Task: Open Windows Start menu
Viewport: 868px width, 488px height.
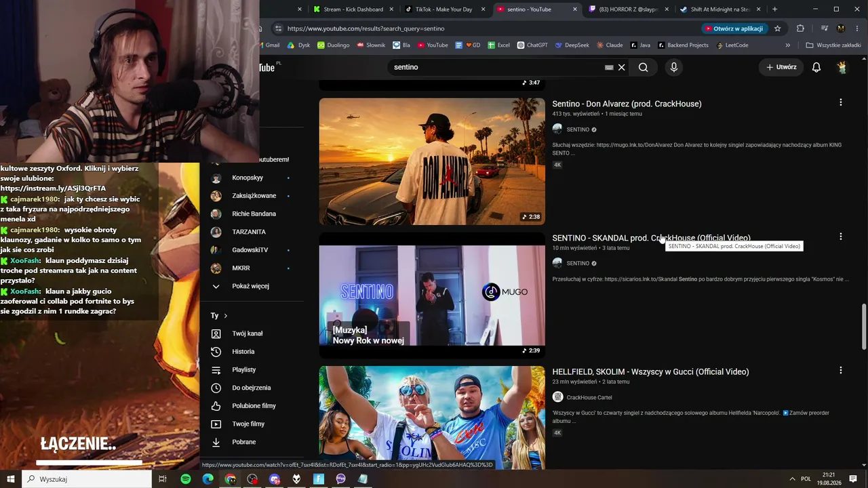Action: 11,479
